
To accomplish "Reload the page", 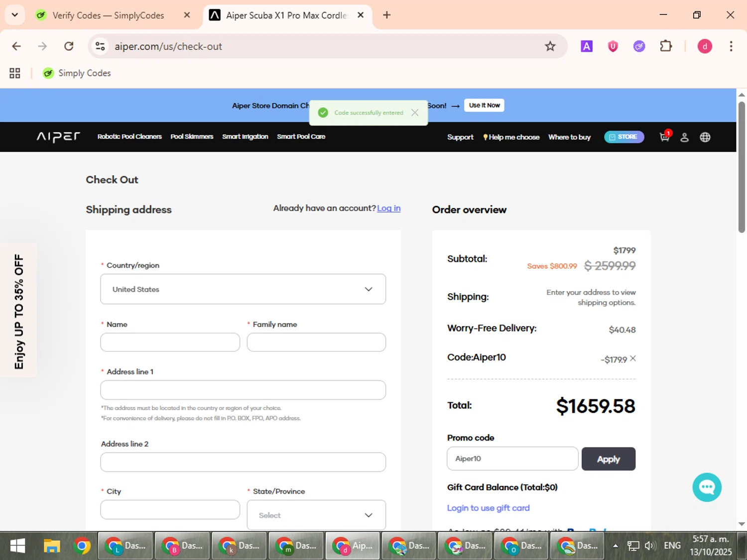I will [69, 46].
